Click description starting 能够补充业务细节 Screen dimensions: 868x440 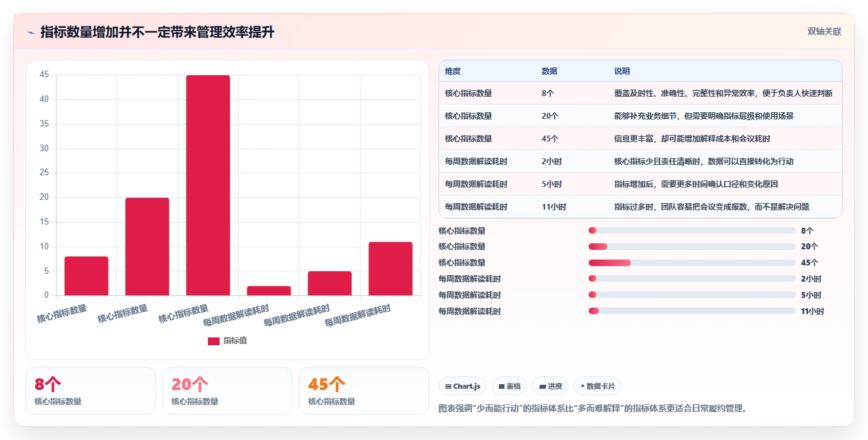704,116
